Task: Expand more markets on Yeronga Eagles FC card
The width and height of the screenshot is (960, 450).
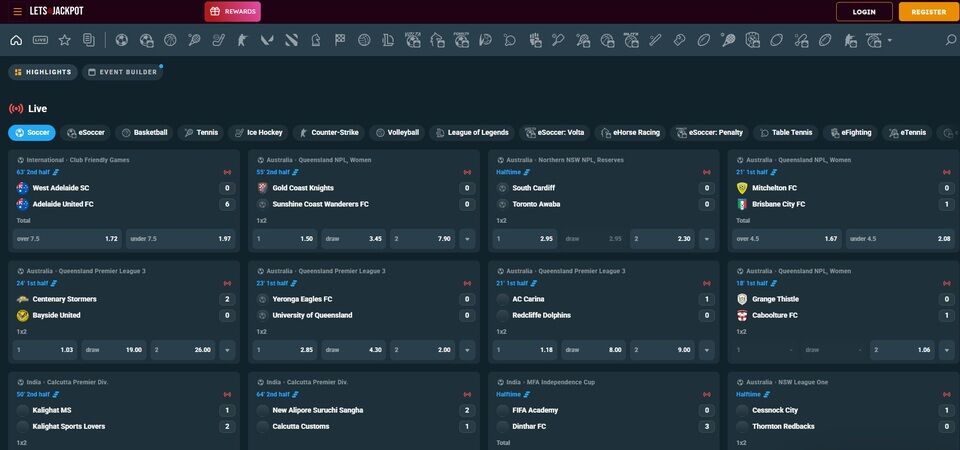Action: click(x=467, y=350)
